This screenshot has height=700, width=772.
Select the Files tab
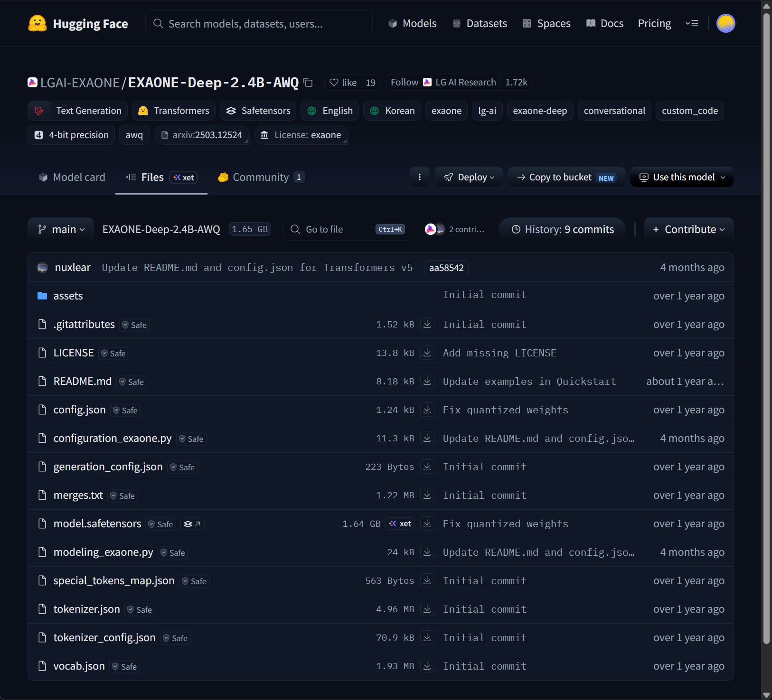(161, 177)
